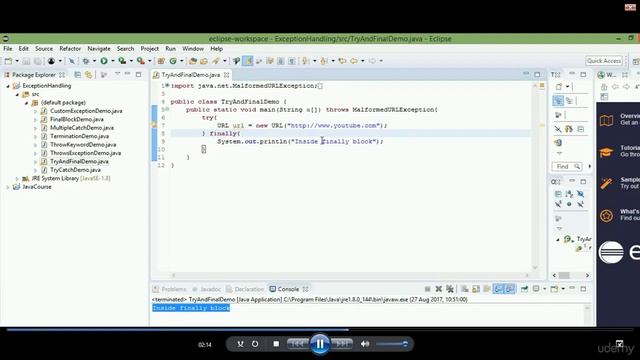
Task: Open the Run menu
Action: click(x=170, y=49)
